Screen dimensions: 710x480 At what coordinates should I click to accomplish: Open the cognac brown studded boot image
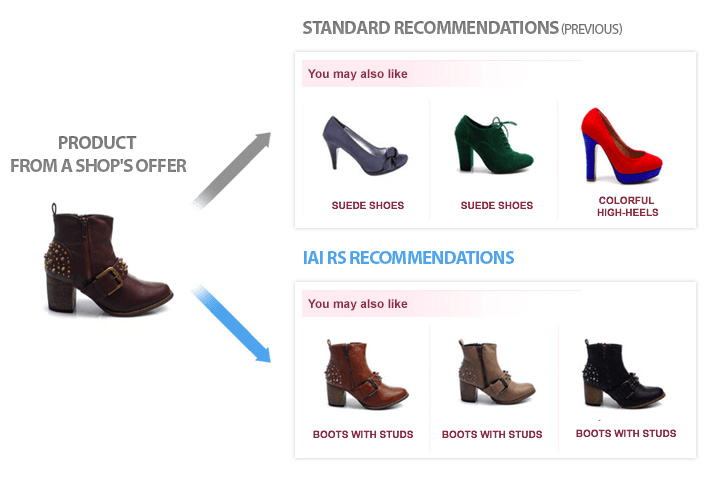(x=366, y=374)
